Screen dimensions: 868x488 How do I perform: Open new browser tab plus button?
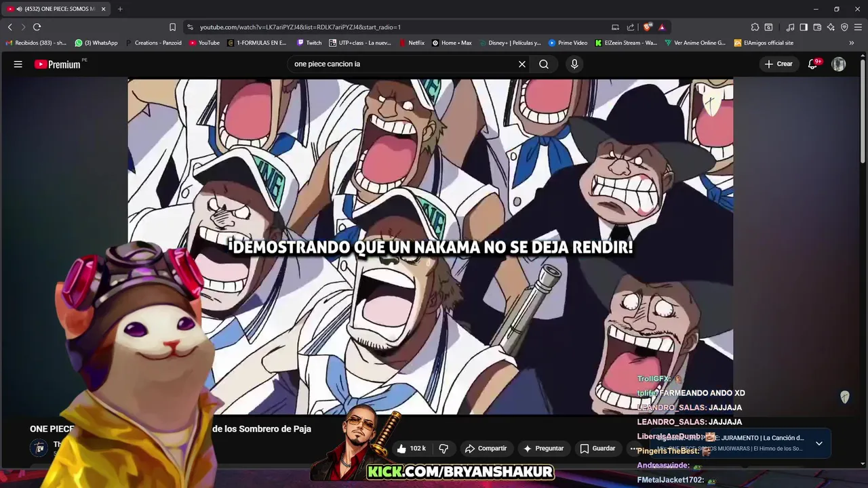120,9
